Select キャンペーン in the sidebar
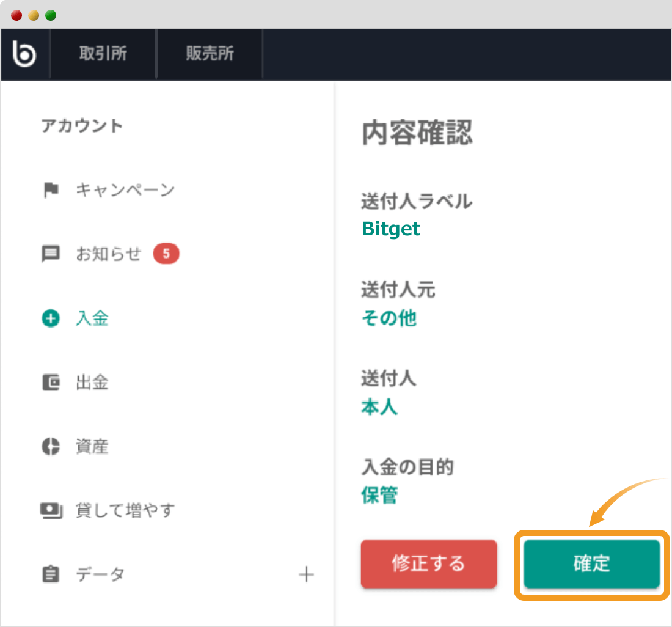This screenshot has height=627, width=672. pos(125,190)
